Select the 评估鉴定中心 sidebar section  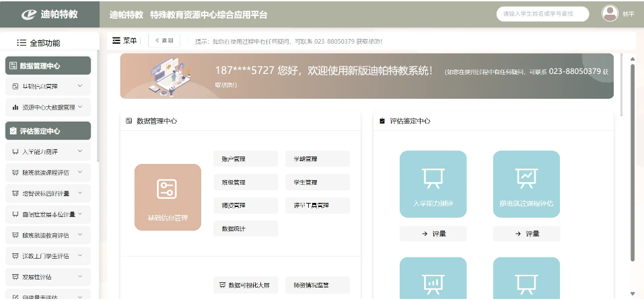48,131
